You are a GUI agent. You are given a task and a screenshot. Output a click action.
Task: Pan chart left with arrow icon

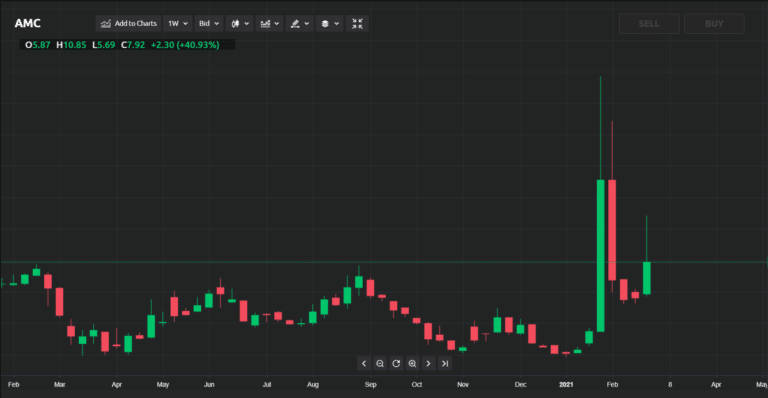pyautogui.click(x=363, y=363)
